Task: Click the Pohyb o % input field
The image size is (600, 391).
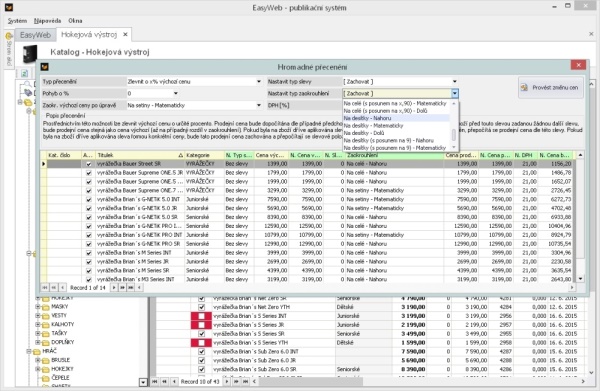Action: tap(149, 93)
